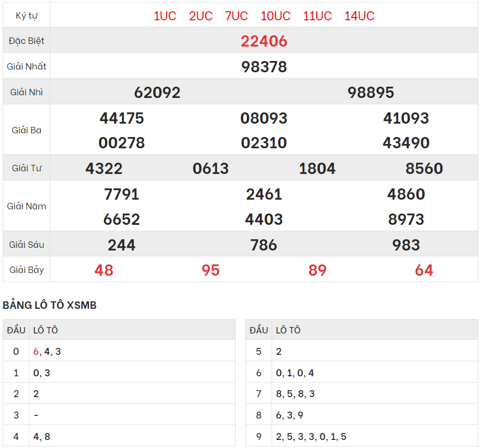Select the red 6 in lô tô row 0
The height and width of the screenshot is (448, 480).
[x=36, y=352]
